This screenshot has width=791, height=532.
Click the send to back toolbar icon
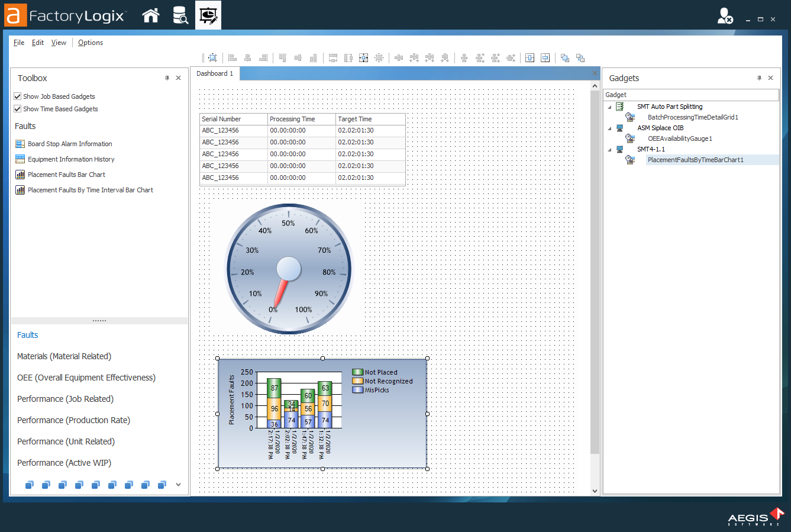(580, 58)
